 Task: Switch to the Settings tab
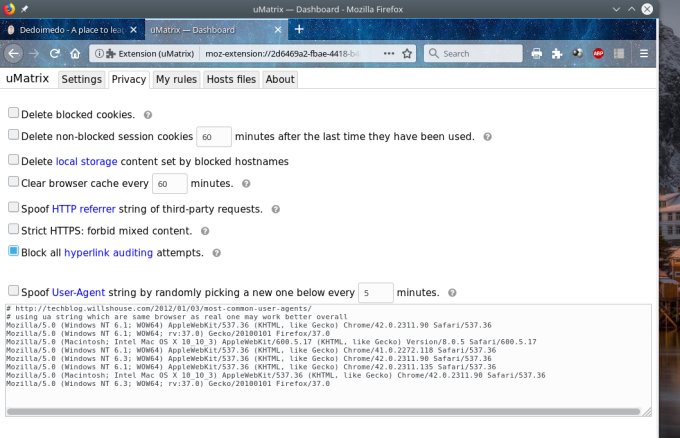[x=82, y=79]
